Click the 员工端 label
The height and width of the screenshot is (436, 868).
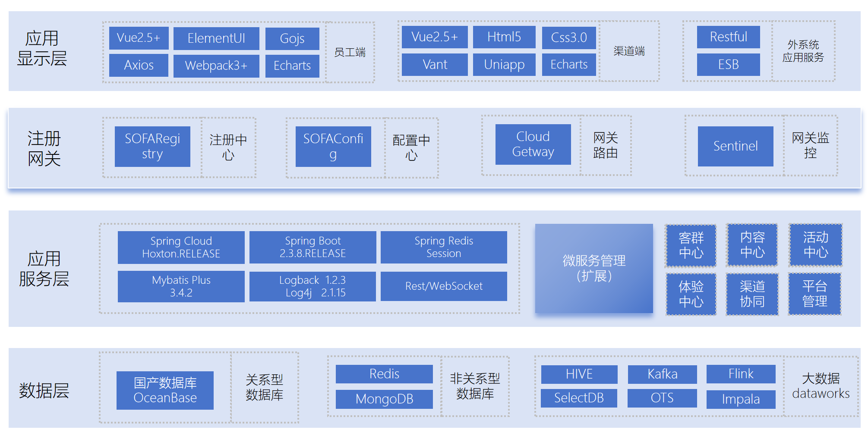[x=350, y=52]
